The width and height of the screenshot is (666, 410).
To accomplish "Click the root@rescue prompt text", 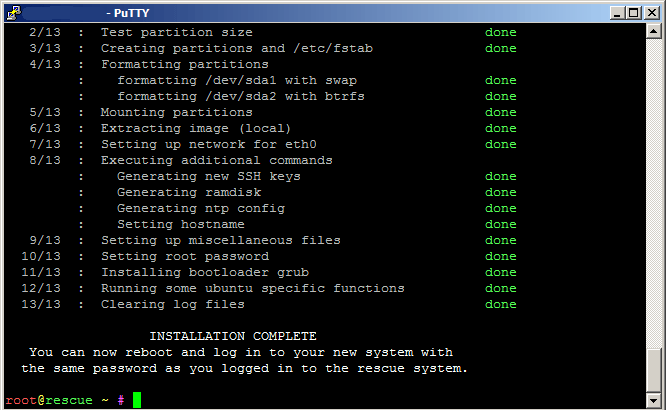I will tap(49, 400).
